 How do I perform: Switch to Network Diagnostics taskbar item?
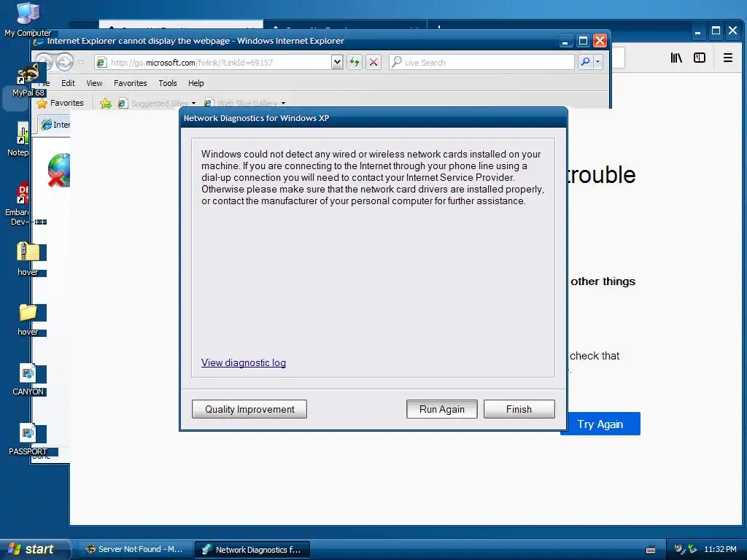click(252, 550)
